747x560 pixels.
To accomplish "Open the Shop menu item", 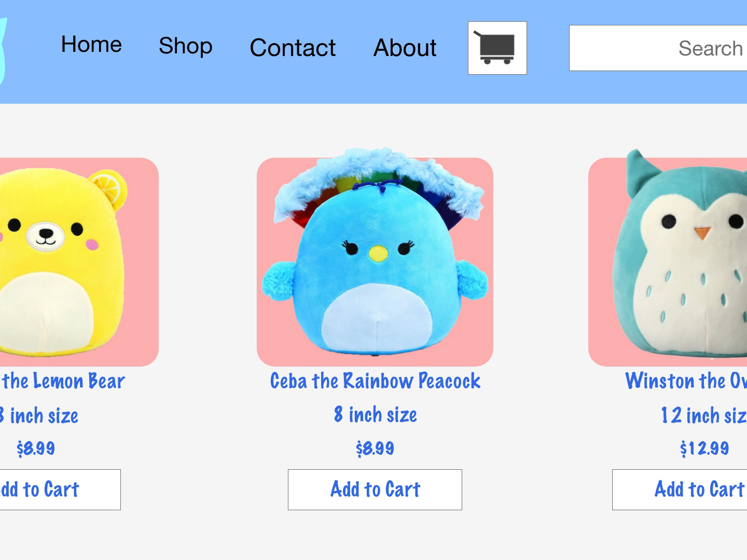I will [185, 46].
